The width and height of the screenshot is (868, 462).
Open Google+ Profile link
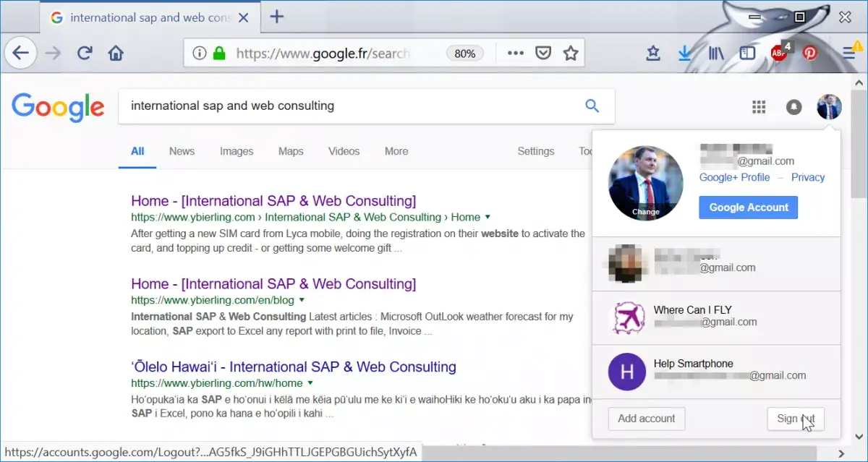734,177
